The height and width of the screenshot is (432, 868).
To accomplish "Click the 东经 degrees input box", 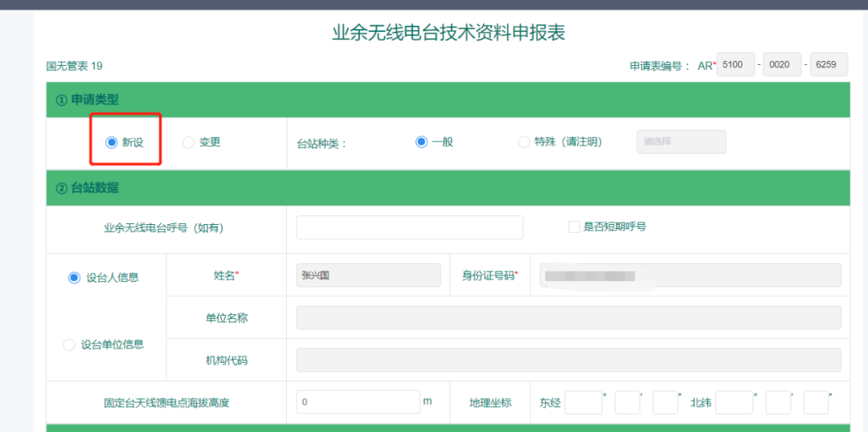I will point(583,402).
